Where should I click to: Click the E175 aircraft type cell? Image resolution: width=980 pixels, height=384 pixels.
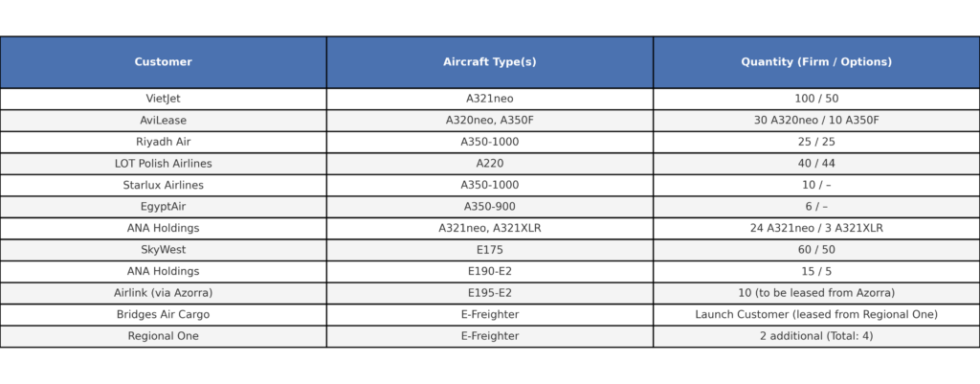(x=489, y=250)
